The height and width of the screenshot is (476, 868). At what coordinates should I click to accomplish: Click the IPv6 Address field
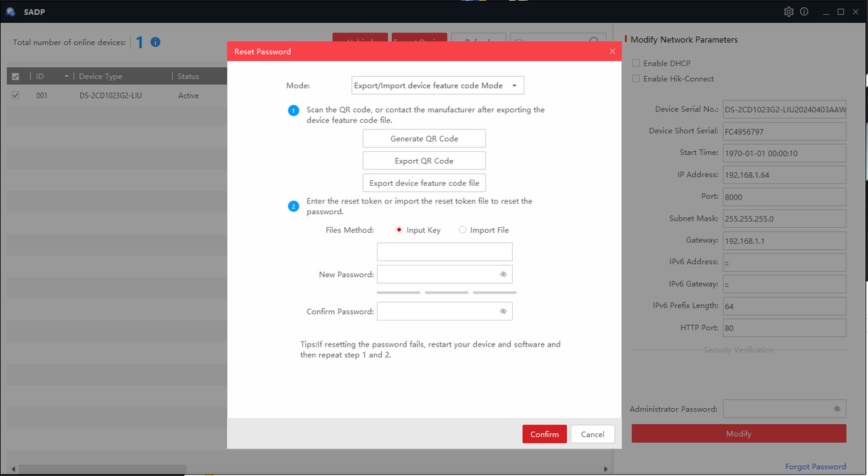pyautogui.click(x=784, y=262)
